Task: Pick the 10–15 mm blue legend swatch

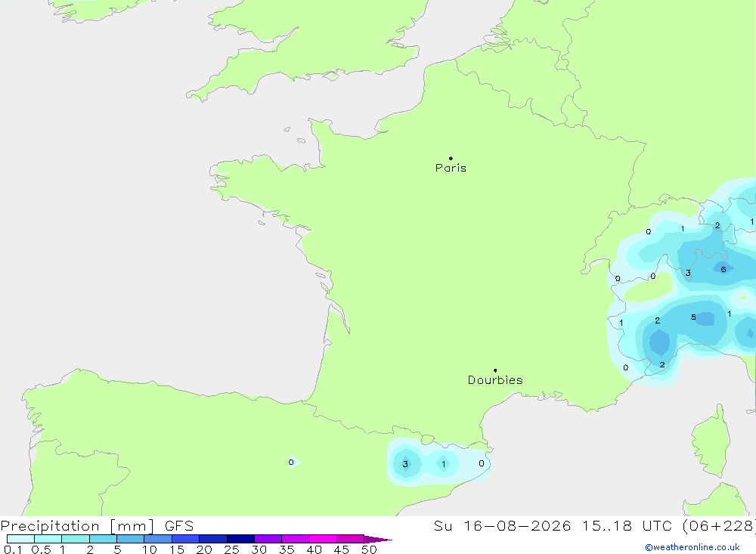Action: [x=158, y=539]
